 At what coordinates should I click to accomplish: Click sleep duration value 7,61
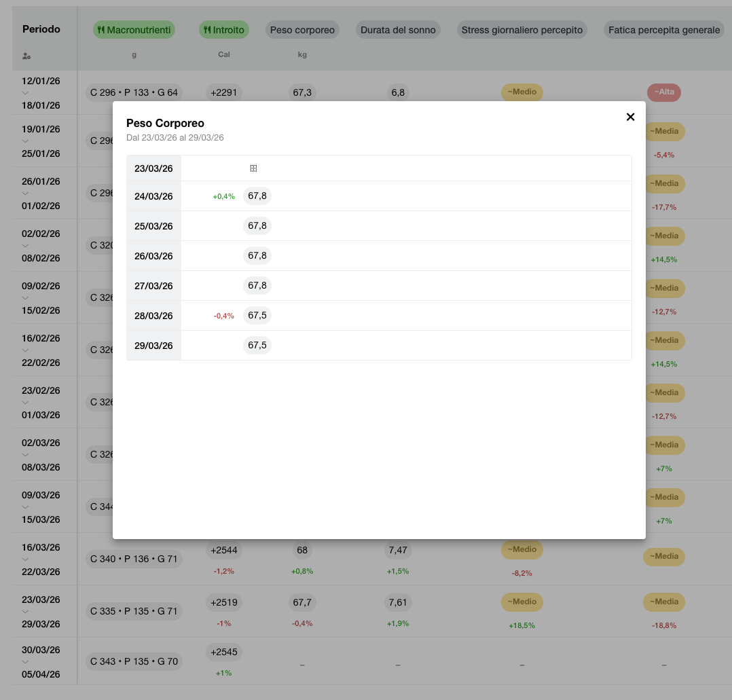pos(398,602)
